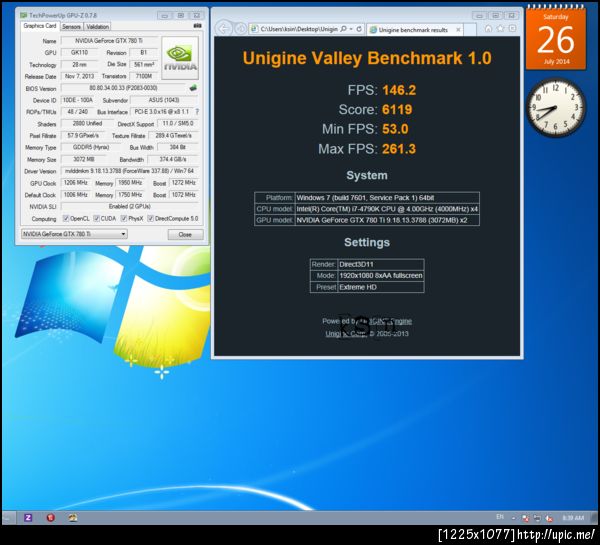Open a new browser tab
The image size is (600, 545).
point(470,30)
